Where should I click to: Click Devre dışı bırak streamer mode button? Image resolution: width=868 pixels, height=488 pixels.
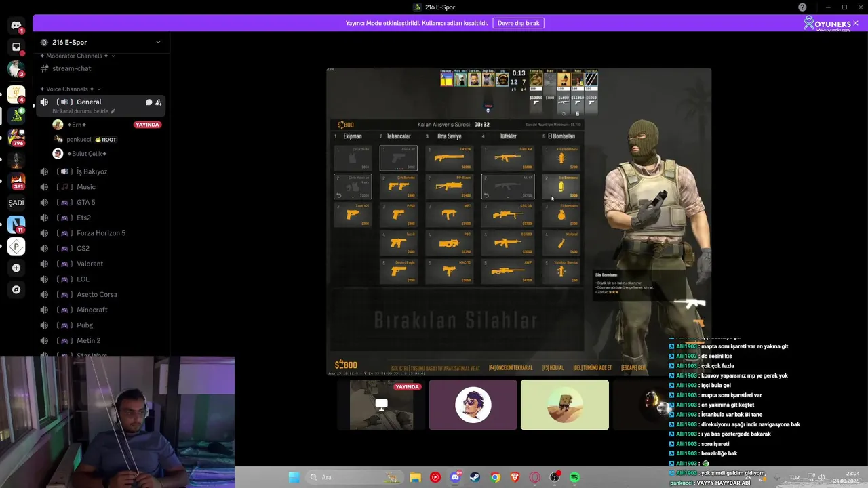(x=518, y=23)
